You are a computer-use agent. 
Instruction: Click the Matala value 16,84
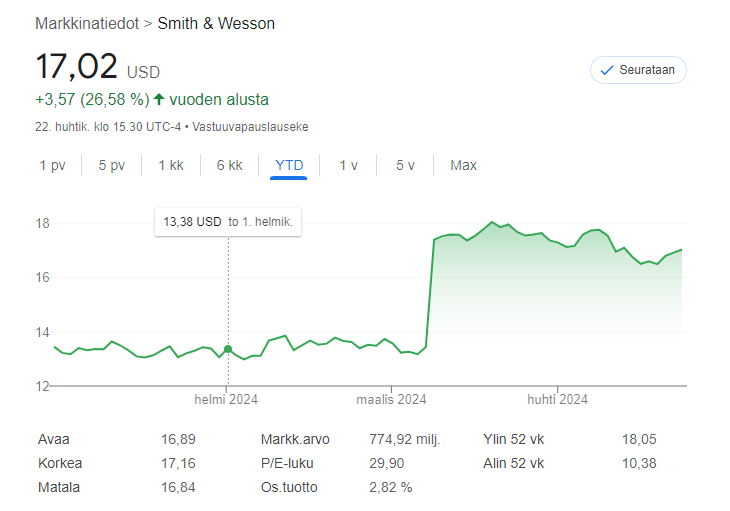tap(178, 487)
